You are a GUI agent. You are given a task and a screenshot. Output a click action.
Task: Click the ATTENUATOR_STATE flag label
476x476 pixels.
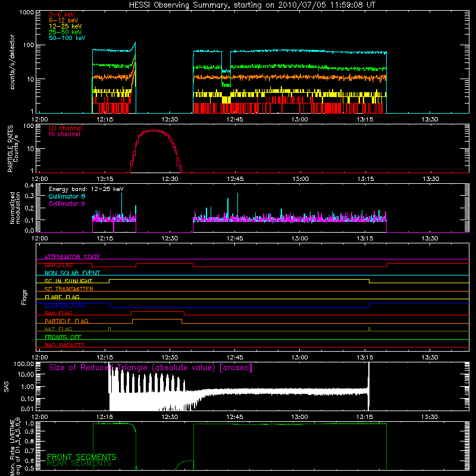click(72, 257)
